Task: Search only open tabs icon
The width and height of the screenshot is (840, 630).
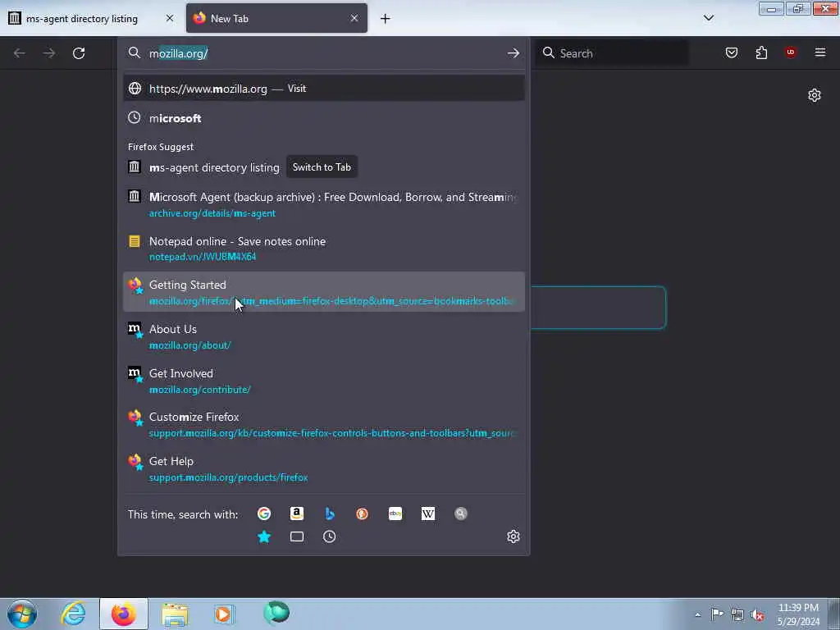Action: (x=297, y=536)
